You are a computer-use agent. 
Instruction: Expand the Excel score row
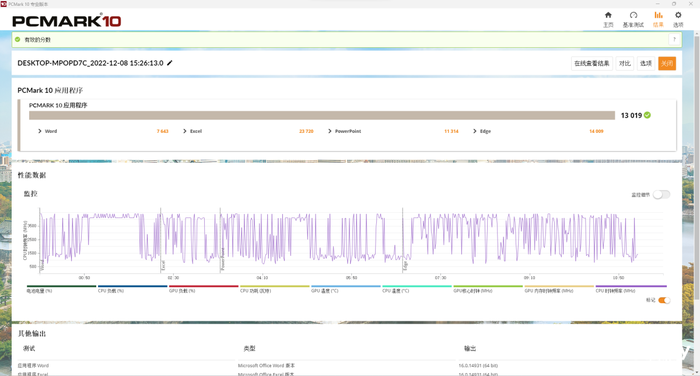click(185, 131)
